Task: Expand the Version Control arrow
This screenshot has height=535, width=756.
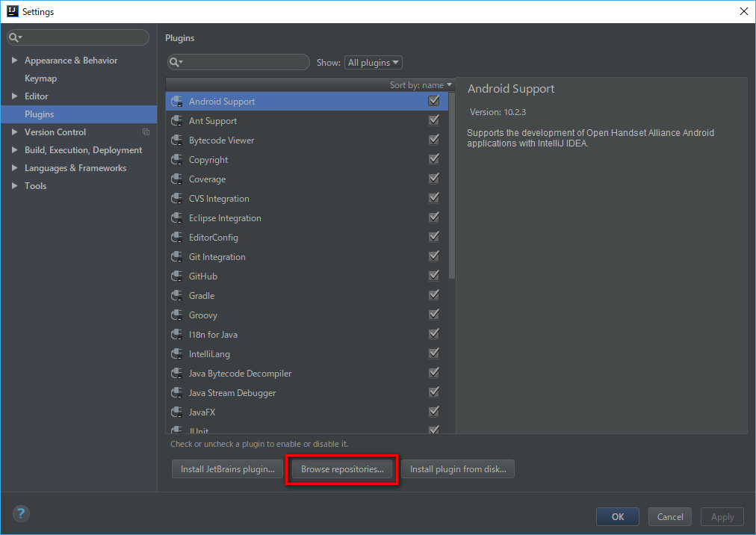Action: [x=14, y=132]
